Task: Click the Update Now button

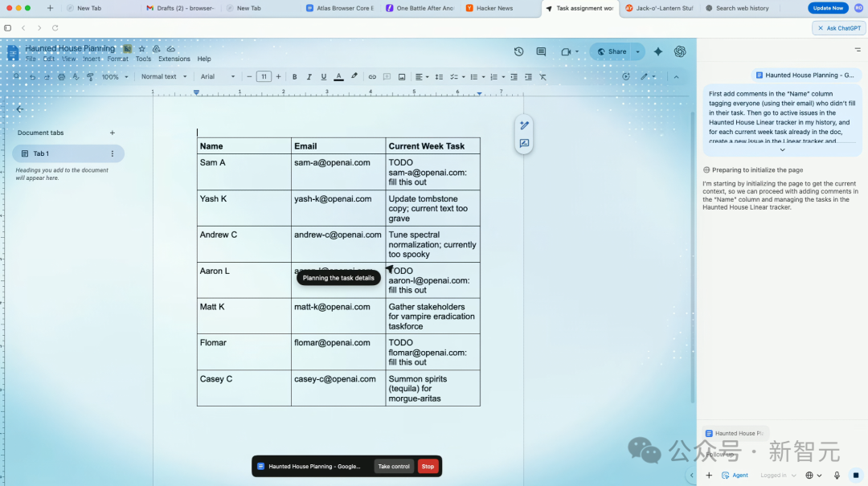Action: 828,7
